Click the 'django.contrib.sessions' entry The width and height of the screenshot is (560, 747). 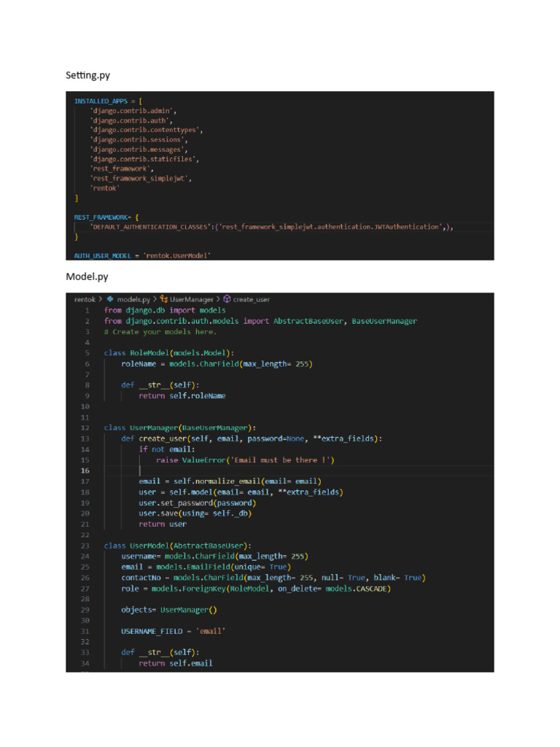137,140
